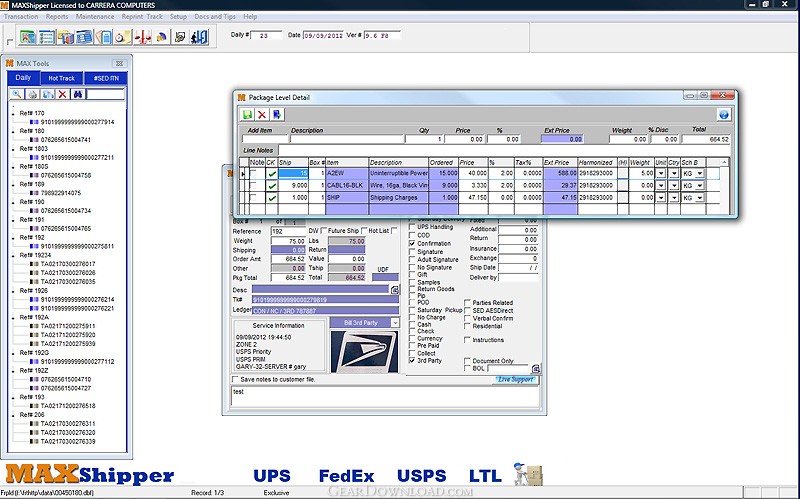Click the folders and books toolbar icon
Screen dimensions: 800x499
[x=66, y=37]
